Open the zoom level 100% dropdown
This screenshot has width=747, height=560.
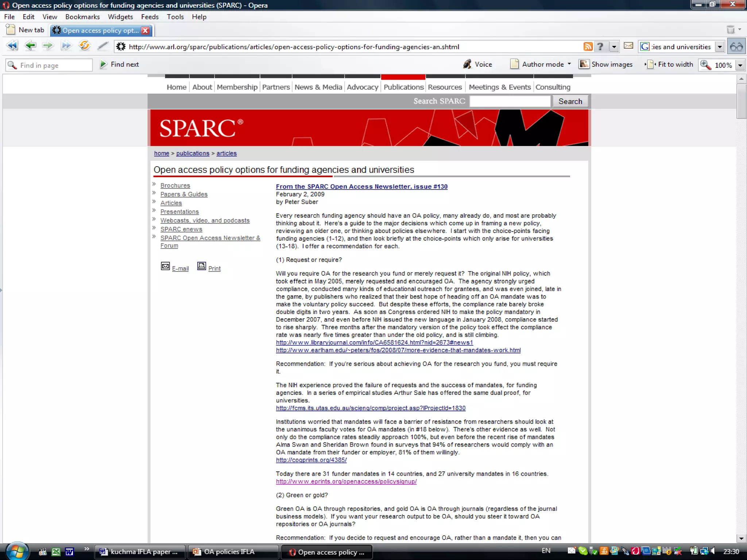[740, 65]
